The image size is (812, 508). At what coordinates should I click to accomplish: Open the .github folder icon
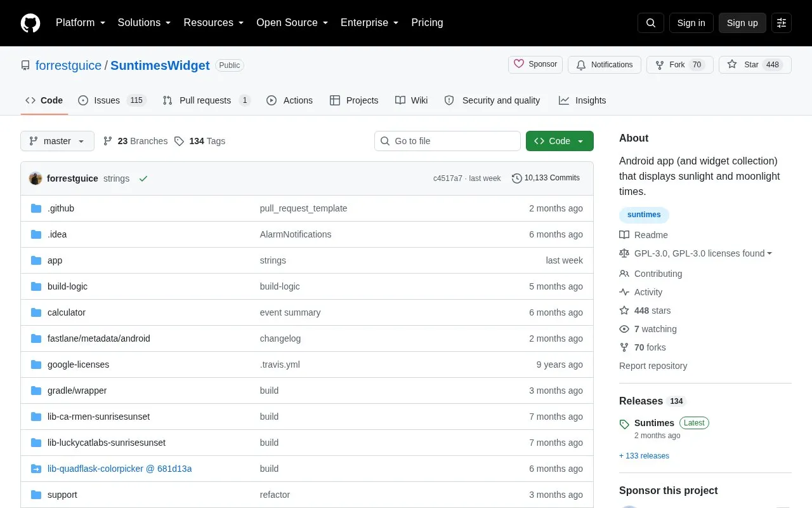pyautogui.click(x=36, y=208)
